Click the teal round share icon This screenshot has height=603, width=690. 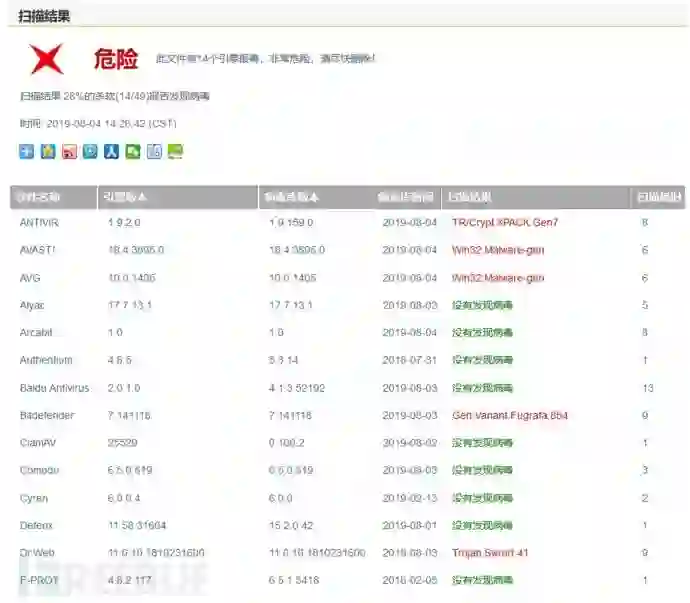click(x=90, y=151)
